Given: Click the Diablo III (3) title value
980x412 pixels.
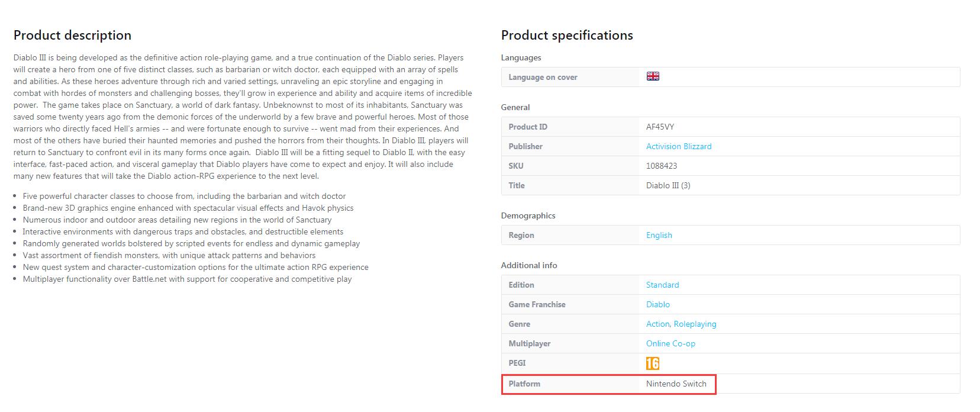Looking at the screenshot, I should (668, 185).
